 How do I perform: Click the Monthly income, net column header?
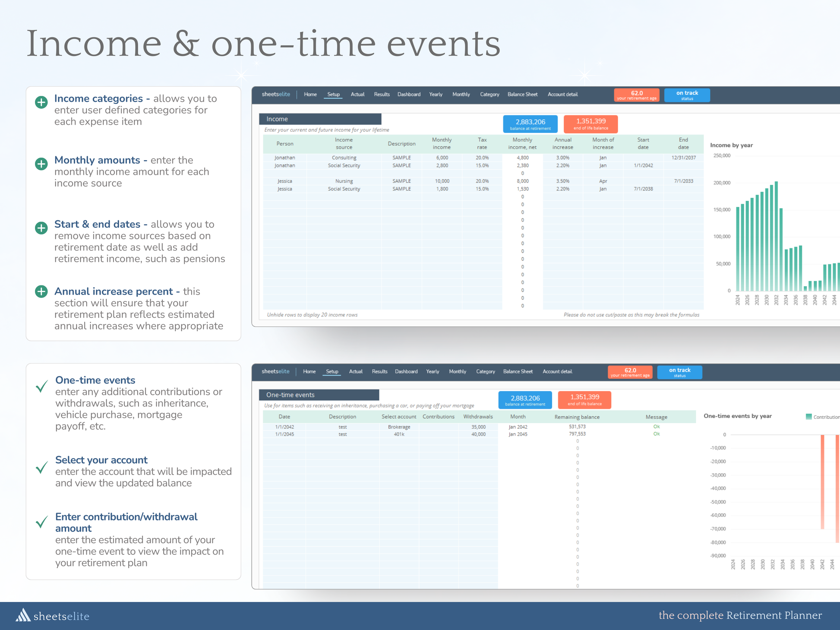(522, 143)
